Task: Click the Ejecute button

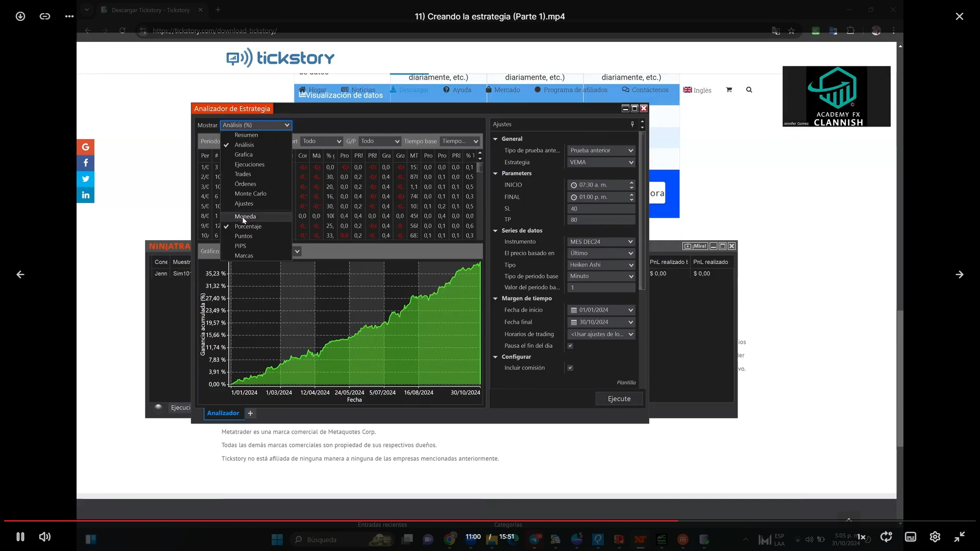Action: click(x=619, y=399)
